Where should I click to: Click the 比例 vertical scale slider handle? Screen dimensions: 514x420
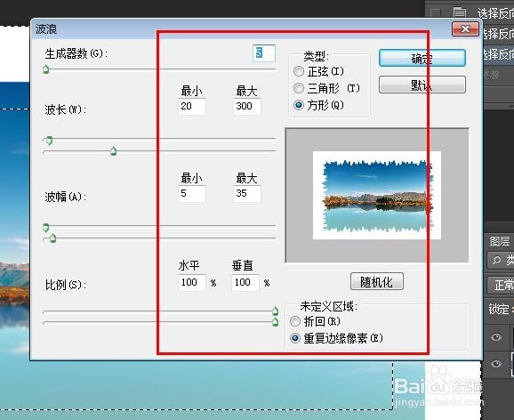tap(276, 322)
